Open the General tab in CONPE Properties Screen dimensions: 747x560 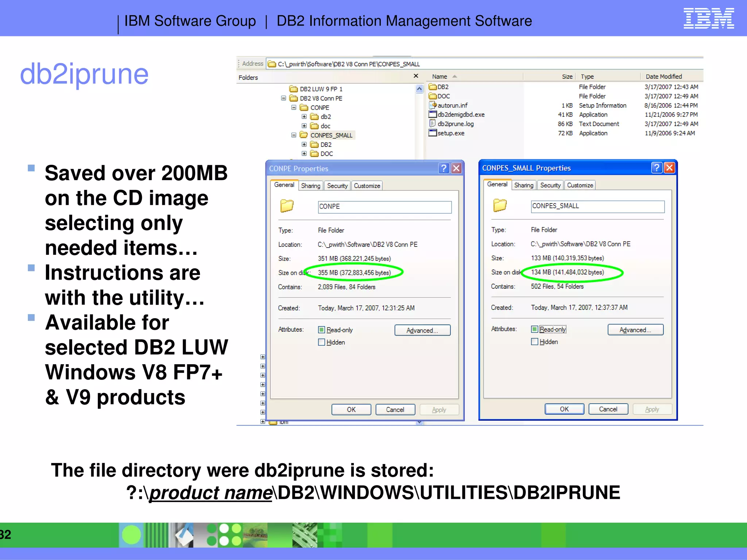(284, 185)
